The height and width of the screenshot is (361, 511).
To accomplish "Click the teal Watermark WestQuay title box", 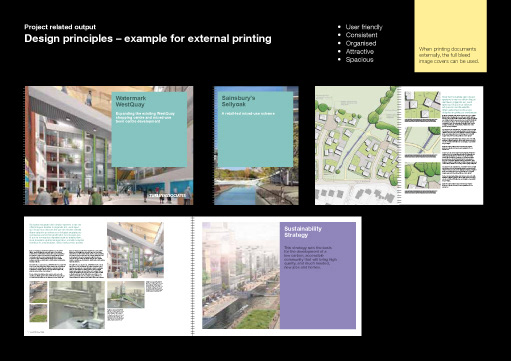I will 149,129.
